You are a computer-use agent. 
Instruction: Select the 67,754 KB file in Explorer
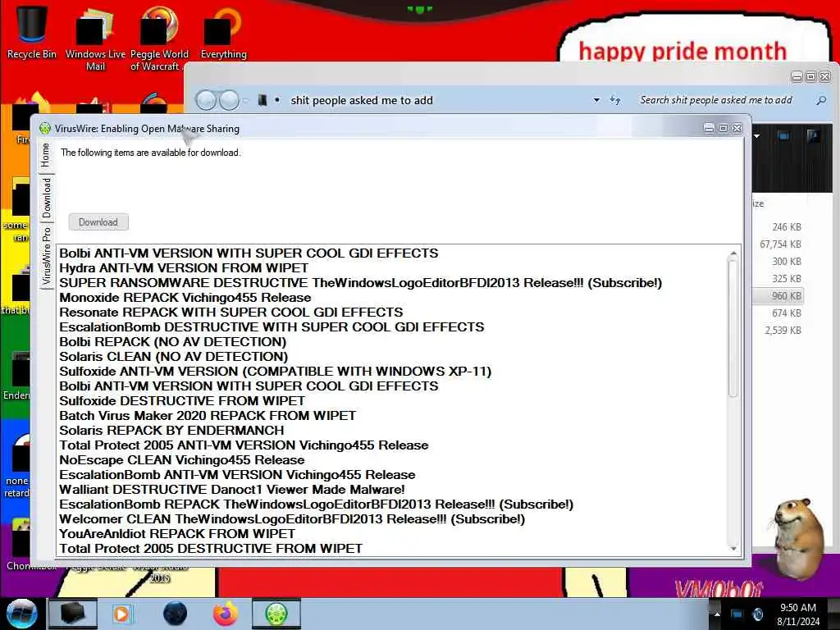coord(779,244)
